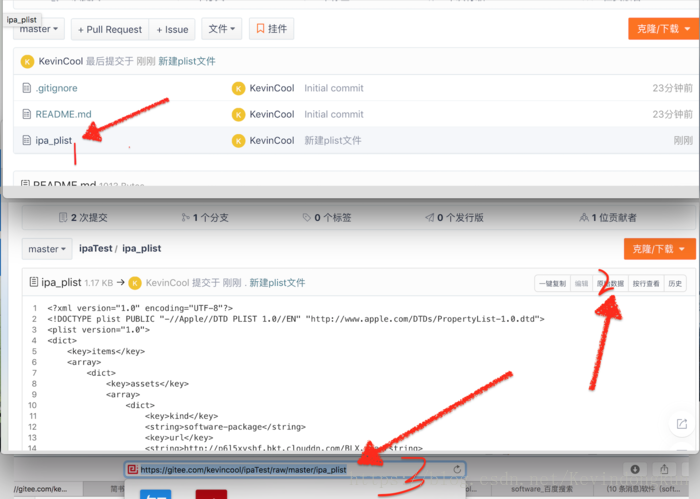Click the Safari address bar URL

click(243, 470)
